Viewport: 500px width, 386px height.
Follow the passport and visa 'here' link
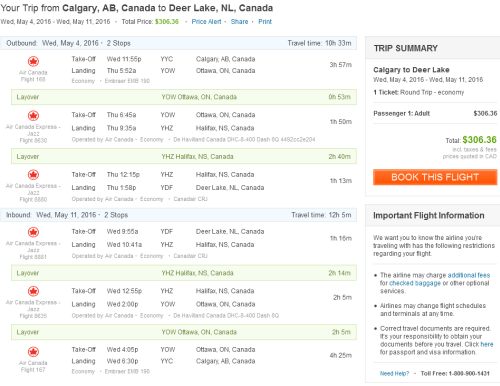[487, 344]
